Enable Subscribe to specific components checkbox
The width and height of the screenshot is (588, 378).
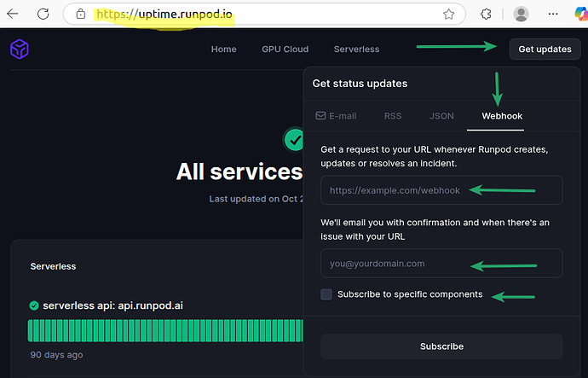coord(326,294)
